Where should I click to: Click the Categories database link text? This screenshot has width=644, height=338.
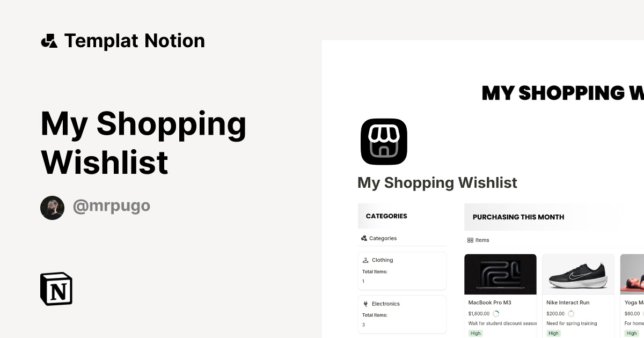click(x=383, y=238)
